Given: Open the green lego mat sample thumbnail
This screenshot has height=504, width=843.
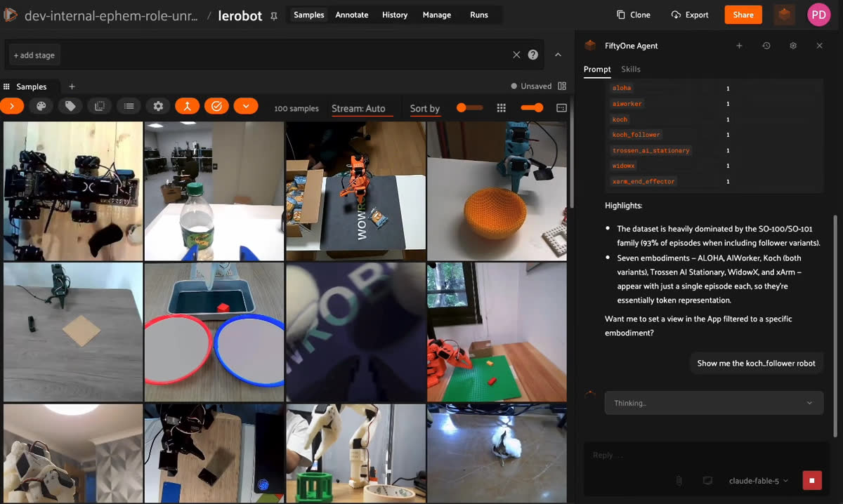Looking at the screenshot, I should pyautogui.click(x=497, y=332).
